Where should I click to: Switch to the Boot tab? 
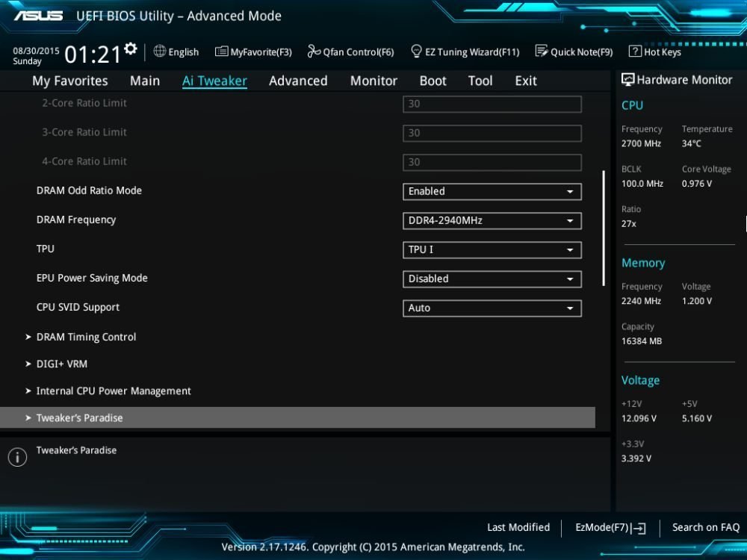(433, 81)
